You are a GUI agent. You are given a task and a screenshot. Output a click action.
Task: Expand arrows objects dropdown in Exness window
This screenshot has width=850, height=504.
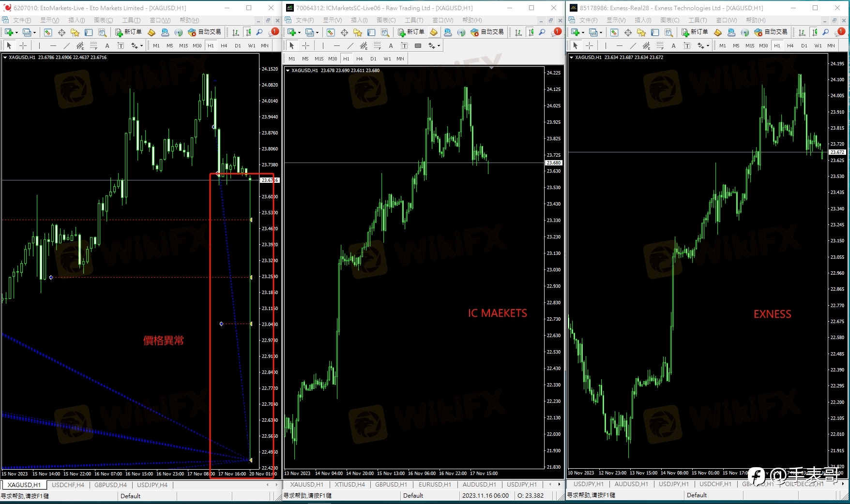click(x=708, y=45)
